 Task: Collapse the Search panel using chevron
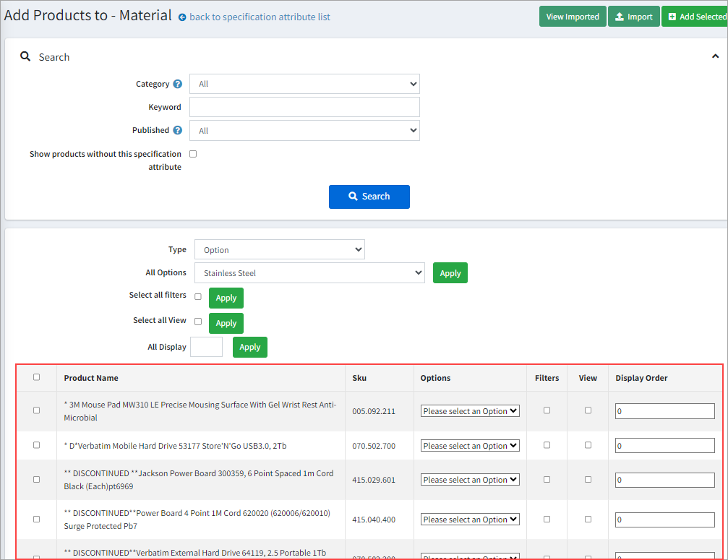click(715, 57)
